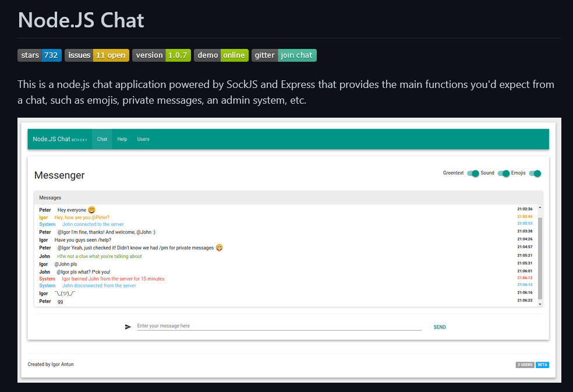Click the blue BETA badge in footer
Viewport: 573px width, 392px height.
(542, 365)
